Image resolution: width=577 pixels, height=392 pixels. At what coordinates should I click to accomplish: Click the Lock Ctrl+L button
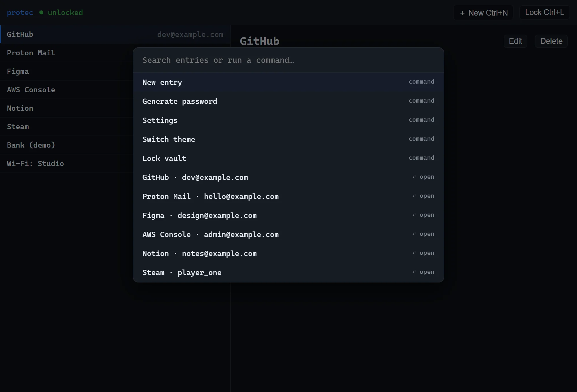coord(544,12)
